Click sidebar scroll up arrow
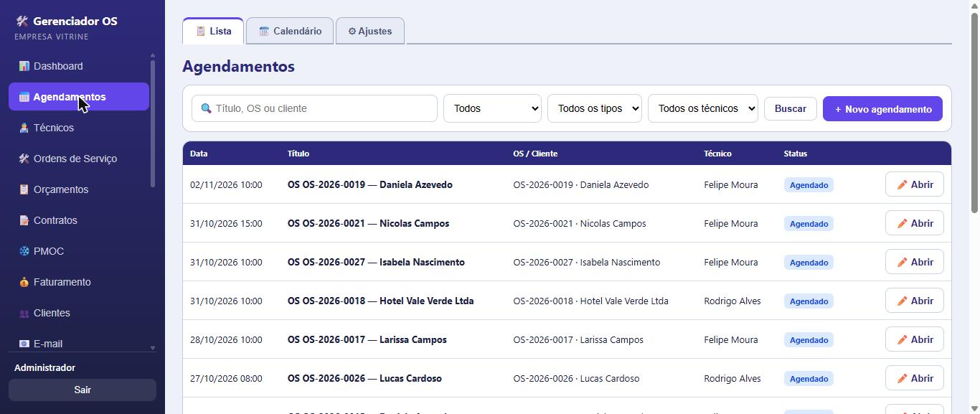Image resolution: width=980 pixels, height=414 pixels. pos(152,55)
